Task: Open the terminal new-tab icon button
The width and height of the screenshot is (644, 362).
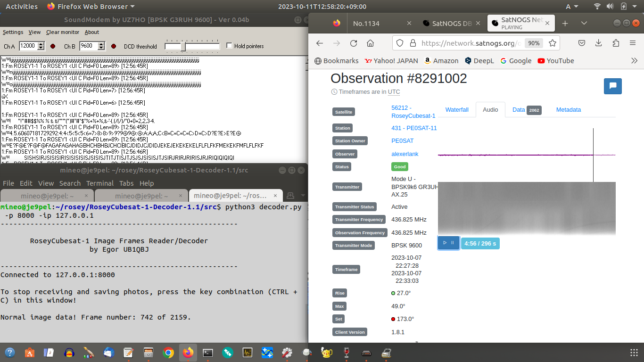Action: pyautogui.click(x=291, y=196)
